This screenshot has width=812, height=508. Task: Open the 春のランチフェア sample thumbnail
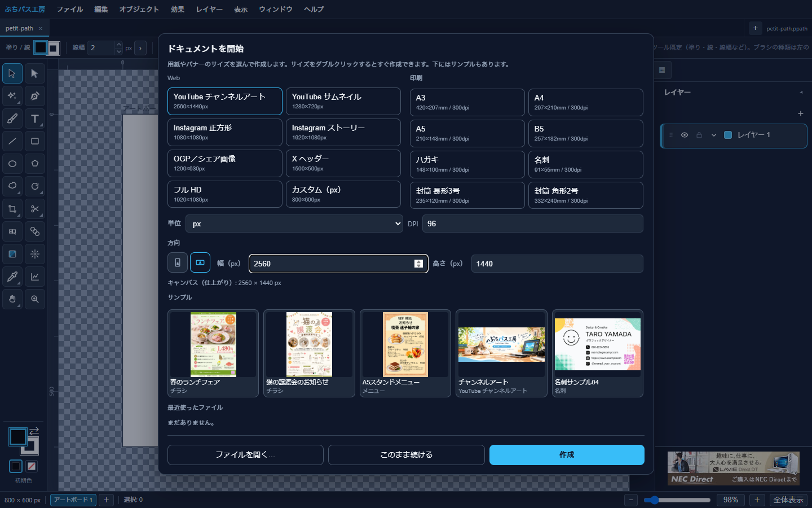coord(213,353)
